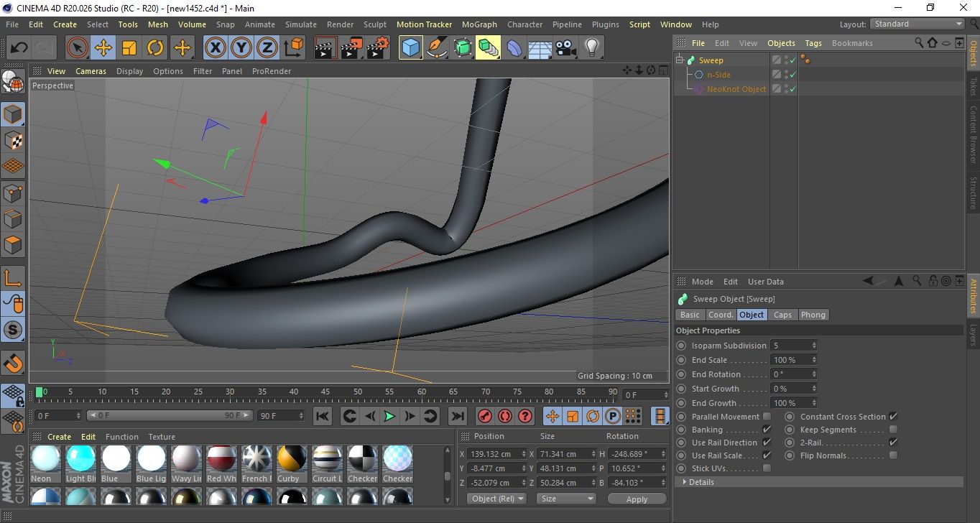Enable the Parallel Movement checkbox
The height and width of the screenshot is (523, 980).
(767, 417)
